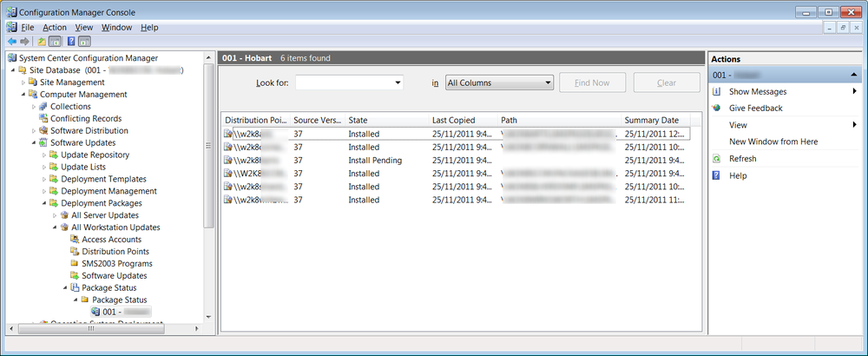Collapse the Actions pane 001 section header
Viewport: 868px width, 356px height.
[853, 75]
